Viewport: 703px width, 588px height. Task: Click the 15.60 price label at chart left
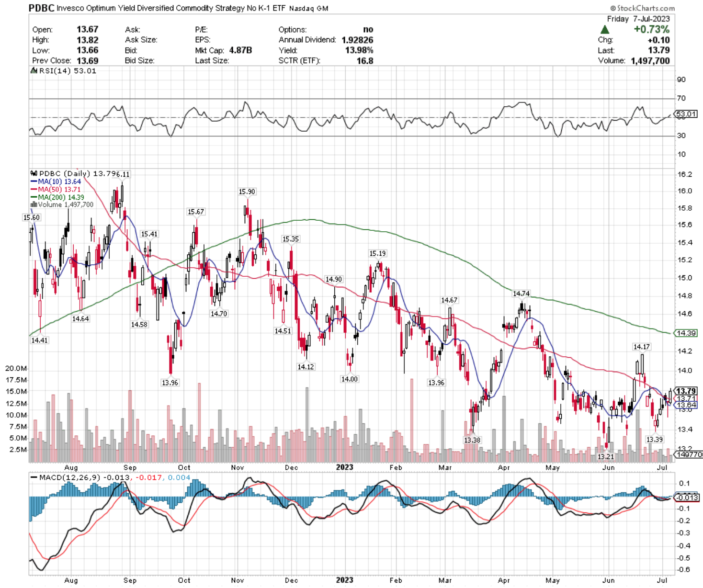[x=32, y=217]
